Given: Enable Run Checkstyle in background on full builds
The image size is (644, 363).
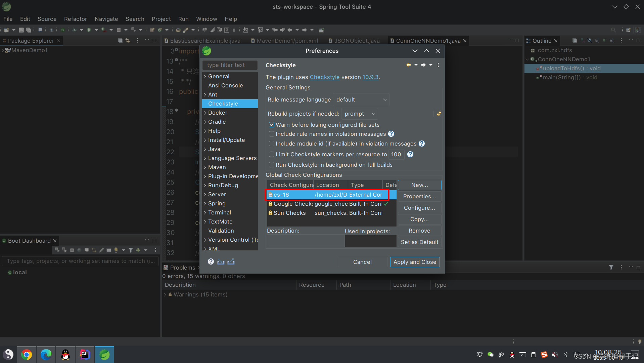Looking at the screenshot, I should (x=272, y=165).
